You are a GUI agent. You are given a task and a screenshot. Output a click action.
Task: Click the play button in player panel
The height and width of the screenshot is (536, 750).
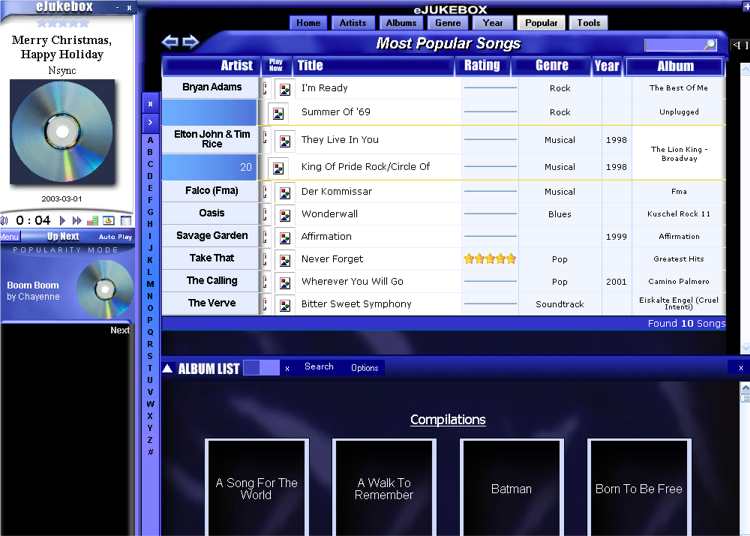pos(62,220)
